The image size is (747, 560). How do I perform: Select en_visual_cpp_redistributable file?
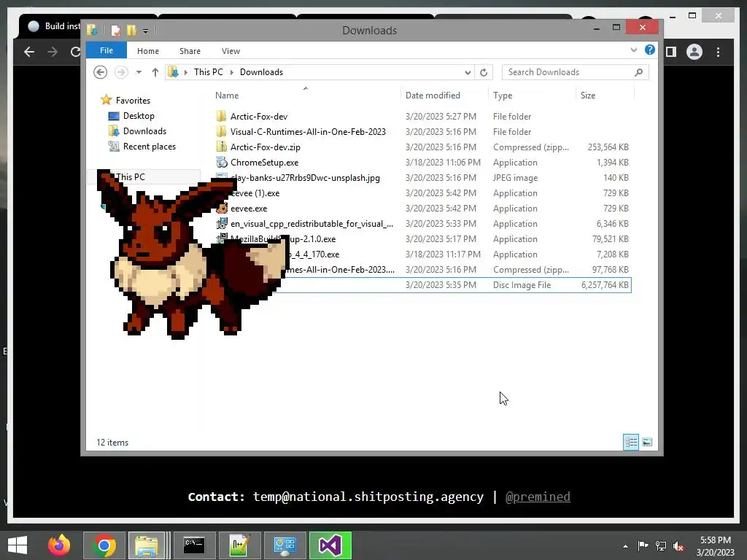click(x=311, y=223)
